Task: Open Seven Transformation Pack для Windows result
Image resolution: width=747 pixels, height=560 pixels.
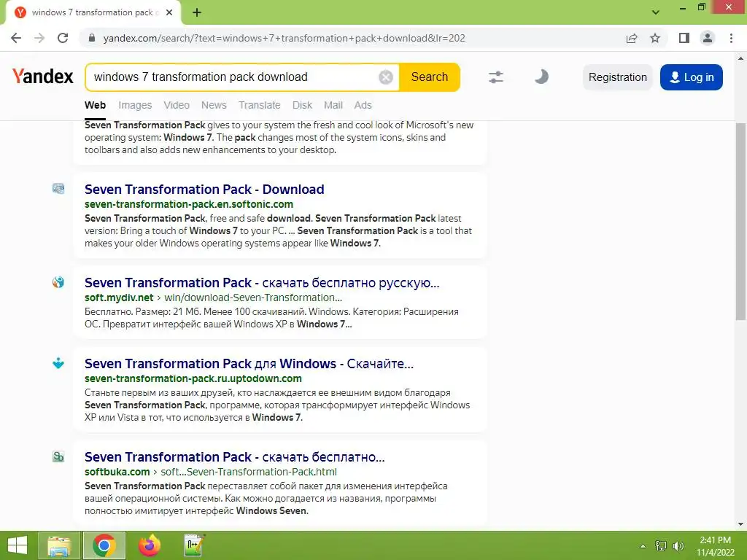Action: [x=249, y=364]
